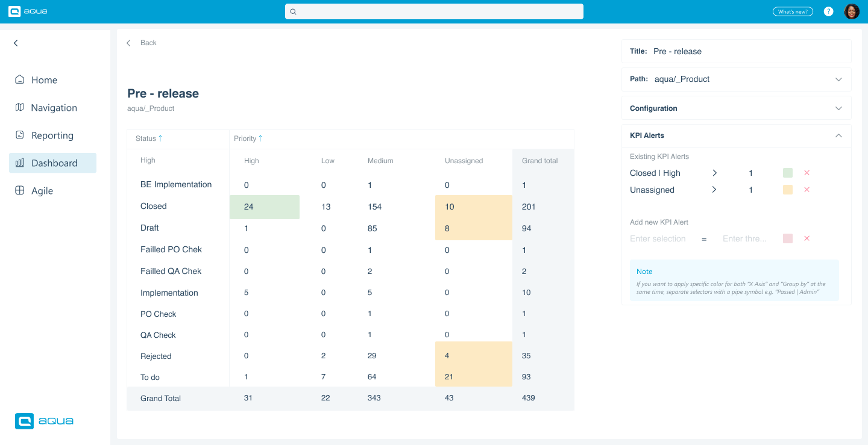The image size is (868, 445).
Task: Click the Grand Total row label
Action: (161, 399)
